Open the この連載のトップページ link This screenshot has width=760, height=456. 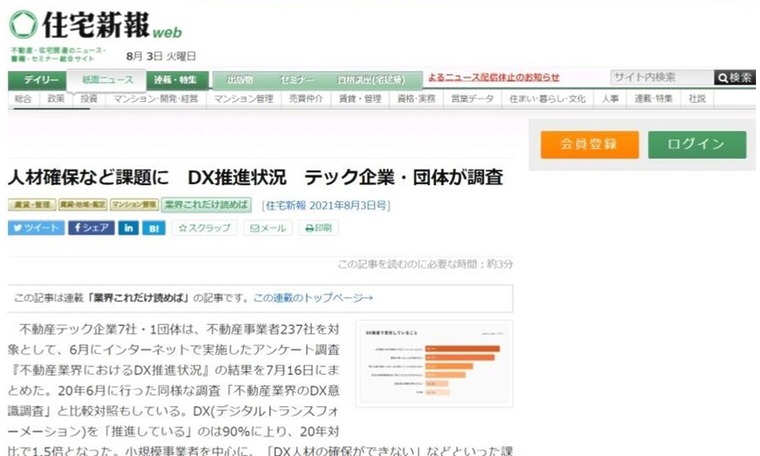(x=312, y=297)
